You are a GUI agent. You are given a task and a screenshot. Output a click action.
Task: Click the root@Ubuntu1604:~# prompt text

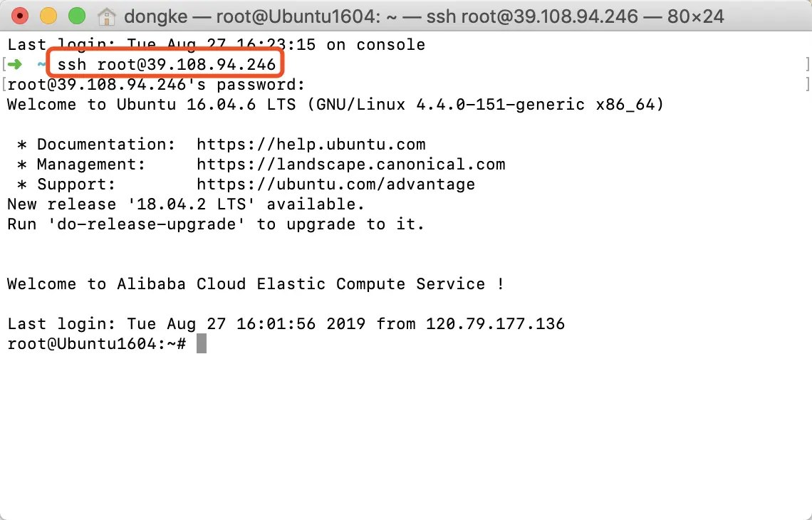pyautogui.click(x=97, y=344)
